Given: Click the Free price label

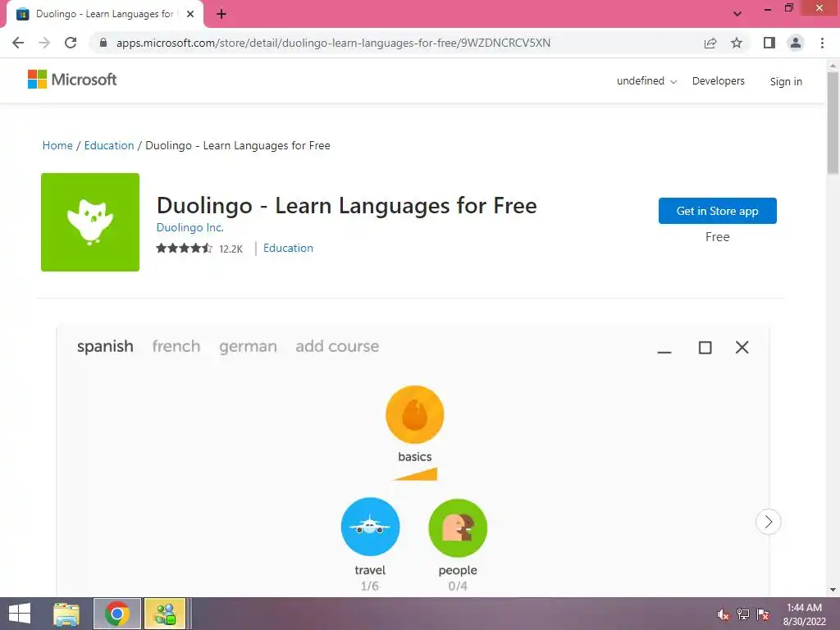Looking at the screenshot, I should click(717, 237).
